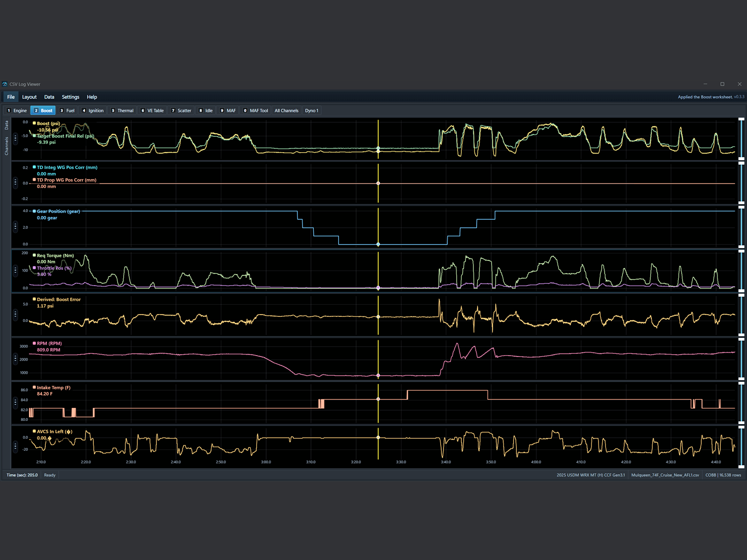Click the 2025 USDM WRX MT vehicle label
Image resolution: width=747 pixels, height=560 pixels.
pyautogui.click(x=591, y=475)
